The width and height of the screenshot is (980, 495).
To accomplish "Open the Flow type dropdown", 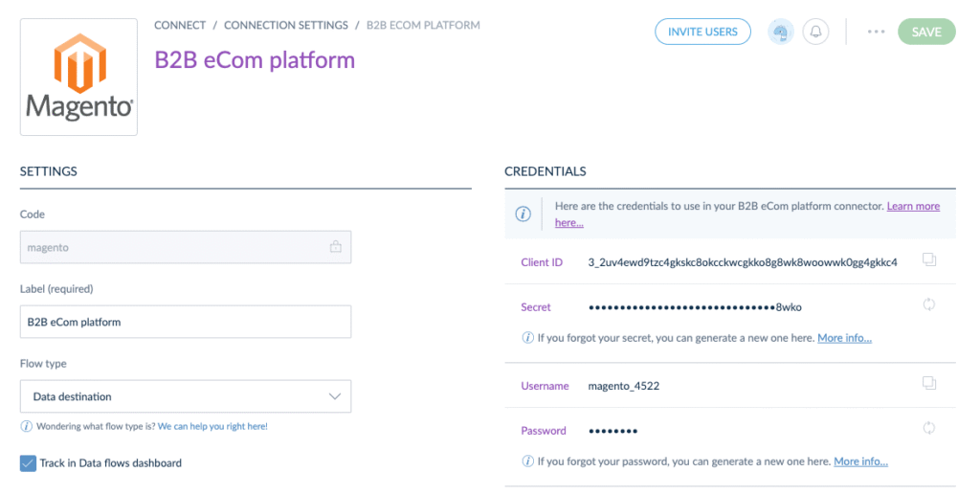I will click(x=186, y=396).
